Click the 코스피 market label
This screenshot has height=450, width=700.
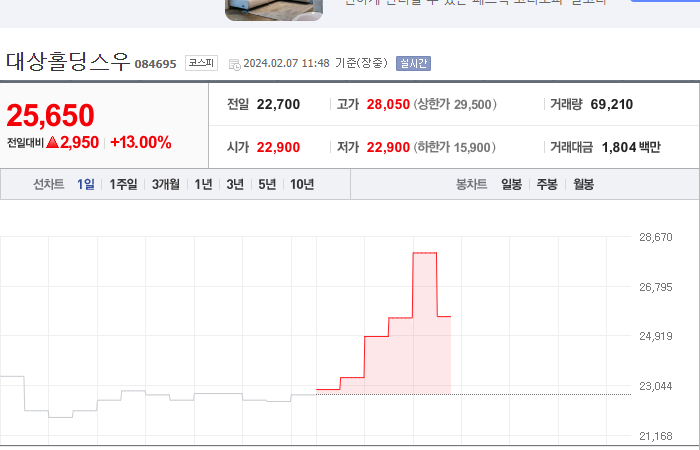201,63
